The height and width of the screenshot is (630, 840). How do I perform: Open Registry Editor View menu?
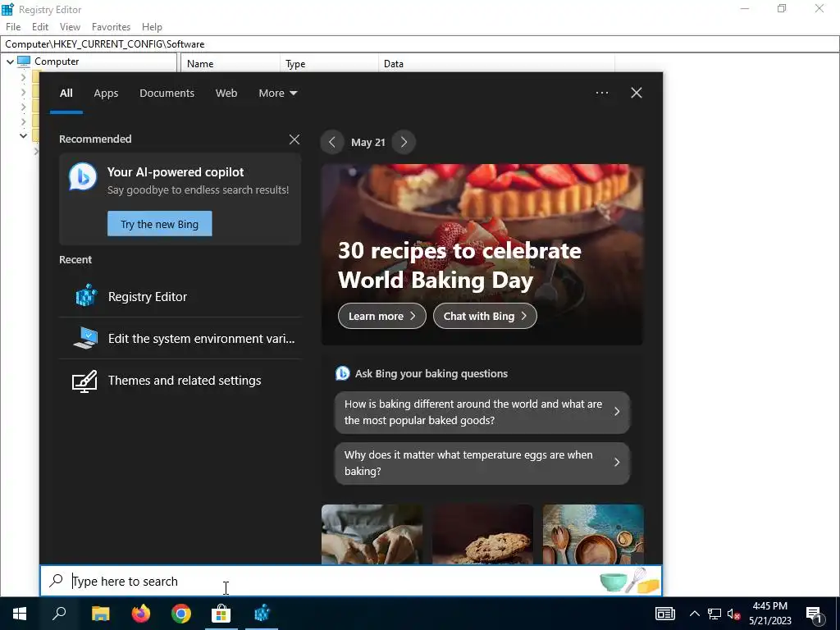[71, 27]
